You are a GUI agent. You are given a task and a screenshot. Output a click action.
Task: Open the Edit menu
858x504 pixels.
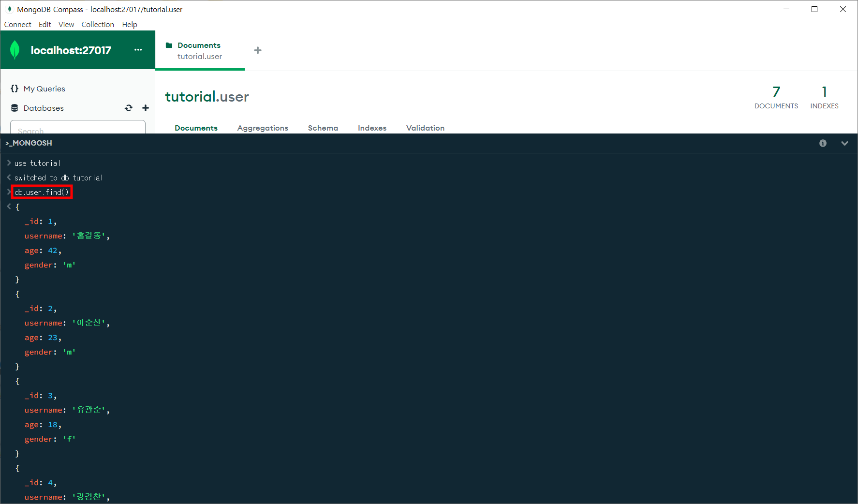[x=45, y=25]
